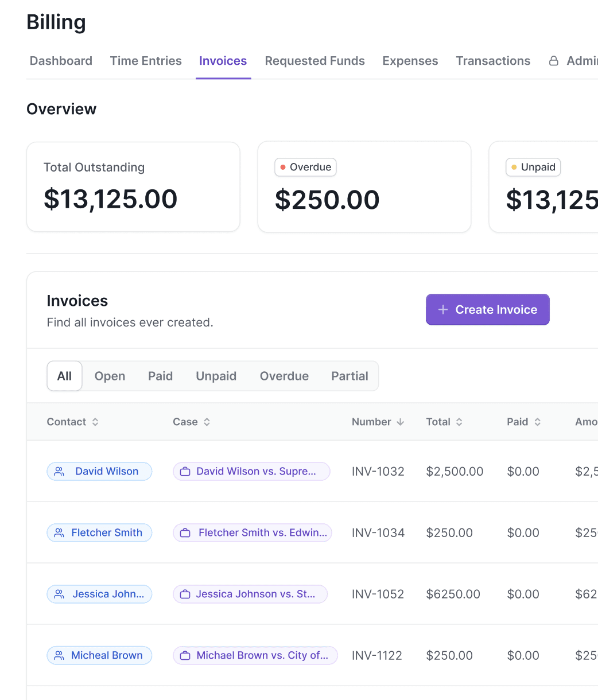This screenshot has width=598, height=700.
Task: Open Micheal Brown contact chip
Action: tap(99, 656)
